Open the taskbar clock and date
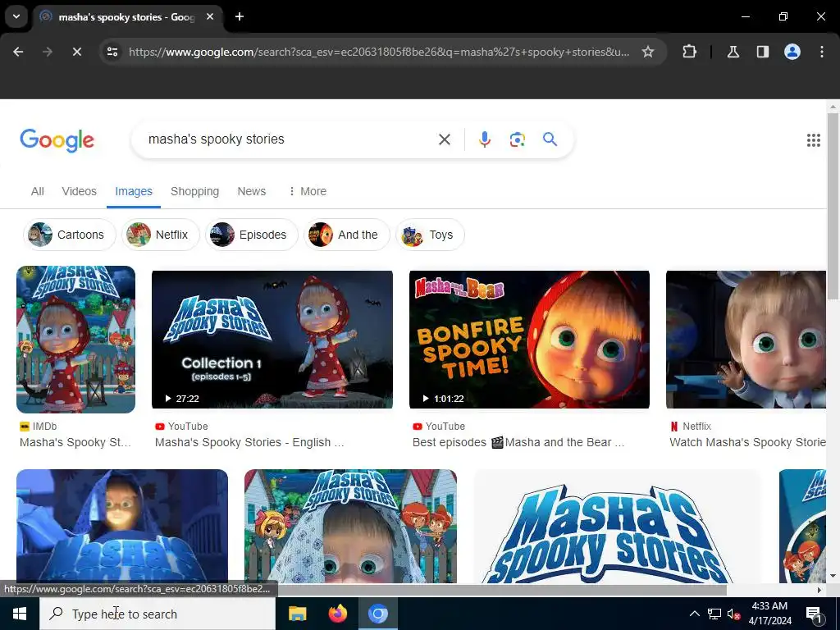The image size is (840, 630). [769, 614]
